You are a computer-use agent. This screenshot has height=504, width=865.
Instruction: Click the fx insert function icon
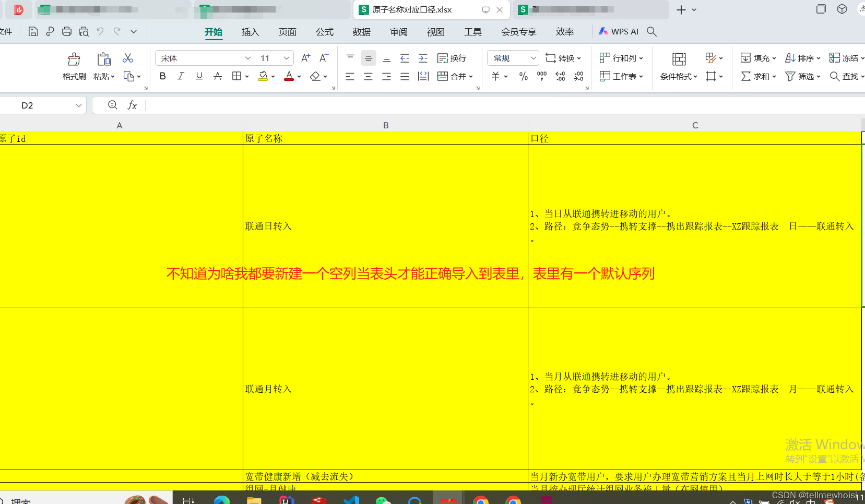pos(133,105)
